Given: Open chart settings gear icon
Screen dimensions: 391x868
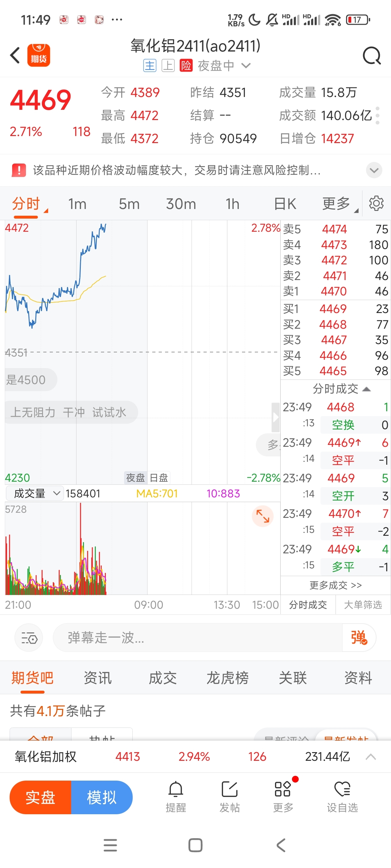Looking at the screenshot, I should [x=376, y=204].
